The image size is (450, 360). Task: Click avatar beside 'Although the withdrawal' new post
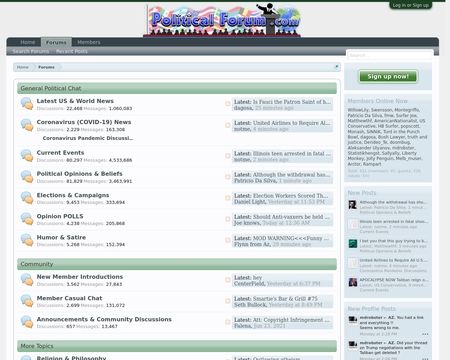(353, 205)
